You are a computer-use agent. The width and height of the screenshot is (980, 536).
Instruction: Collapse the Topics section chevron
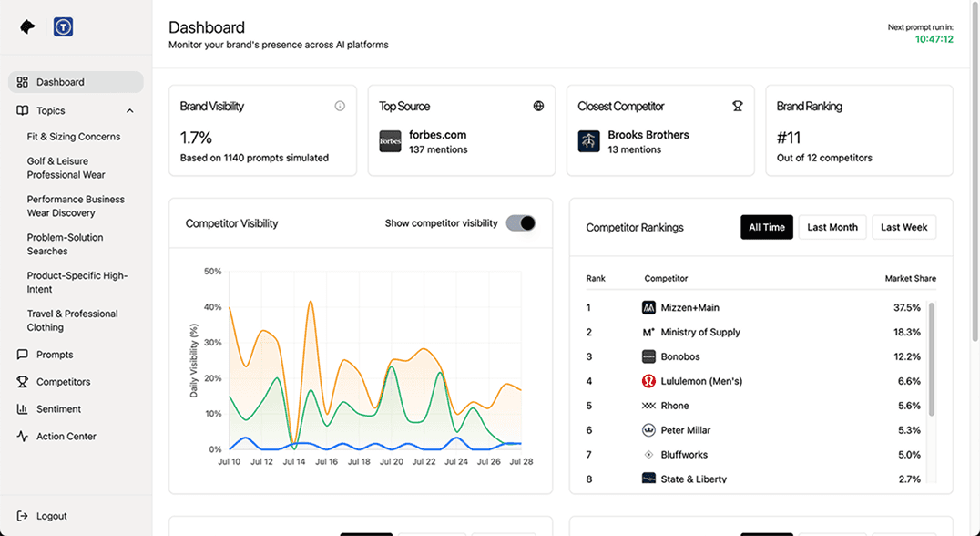[130, 110]
